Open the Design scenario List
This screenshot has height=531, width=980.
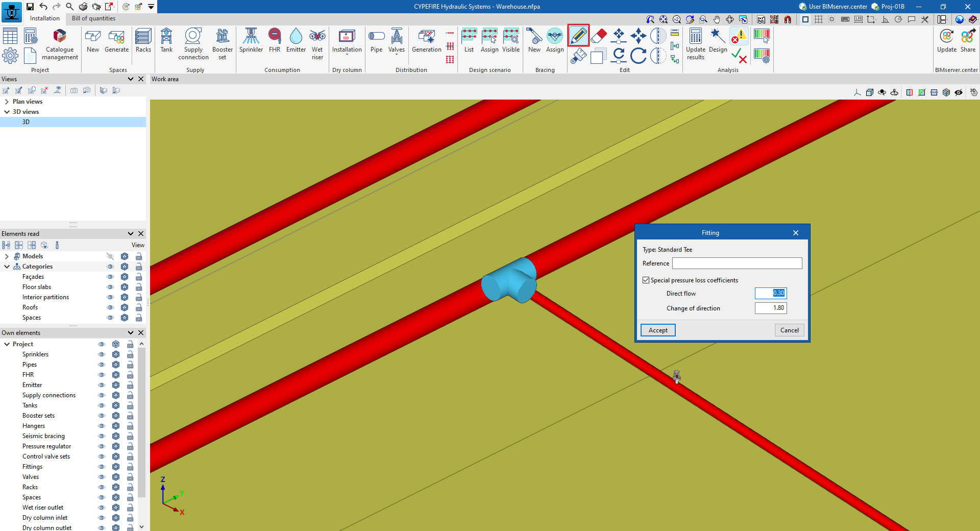click(469, 40)
